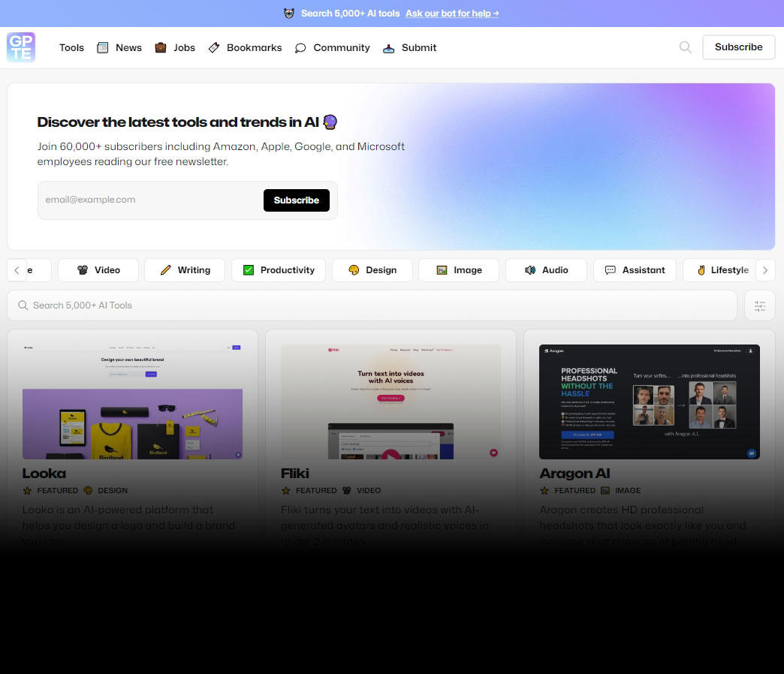784x674 pixels.
Task: Switch to the News section
Action: (119, 47)
